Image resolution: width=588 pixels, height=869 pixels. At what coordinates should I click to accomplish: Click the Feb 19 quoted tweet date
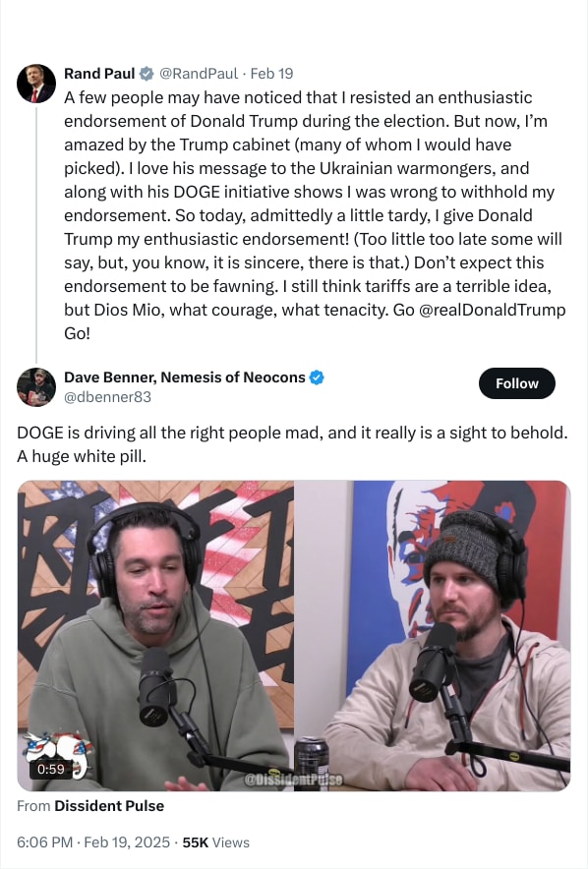271,73
